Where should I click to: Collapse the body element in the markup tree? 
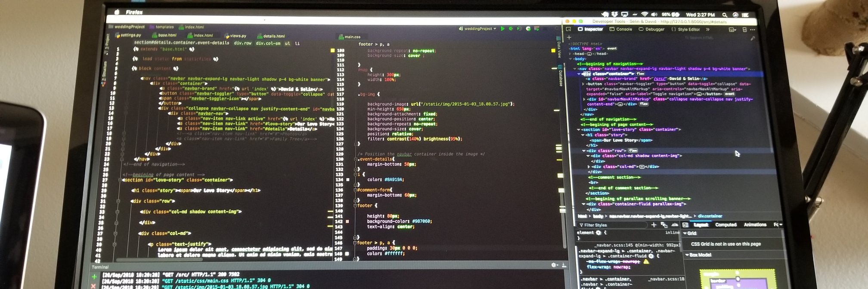coord(571,59)
